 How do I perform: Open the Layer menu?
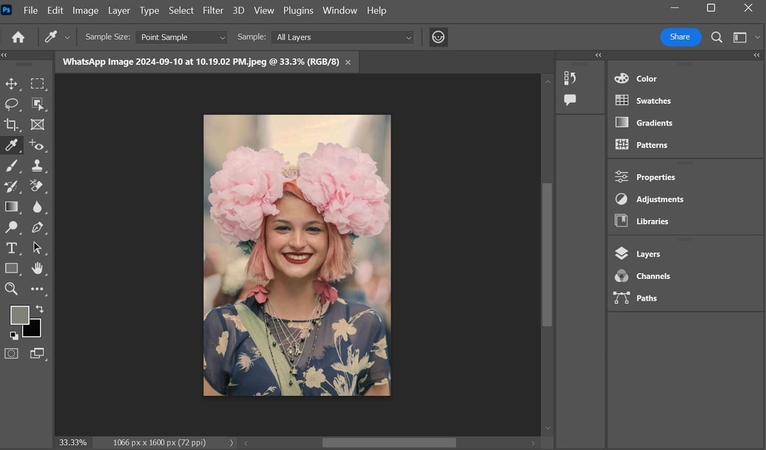coord(119,10)
